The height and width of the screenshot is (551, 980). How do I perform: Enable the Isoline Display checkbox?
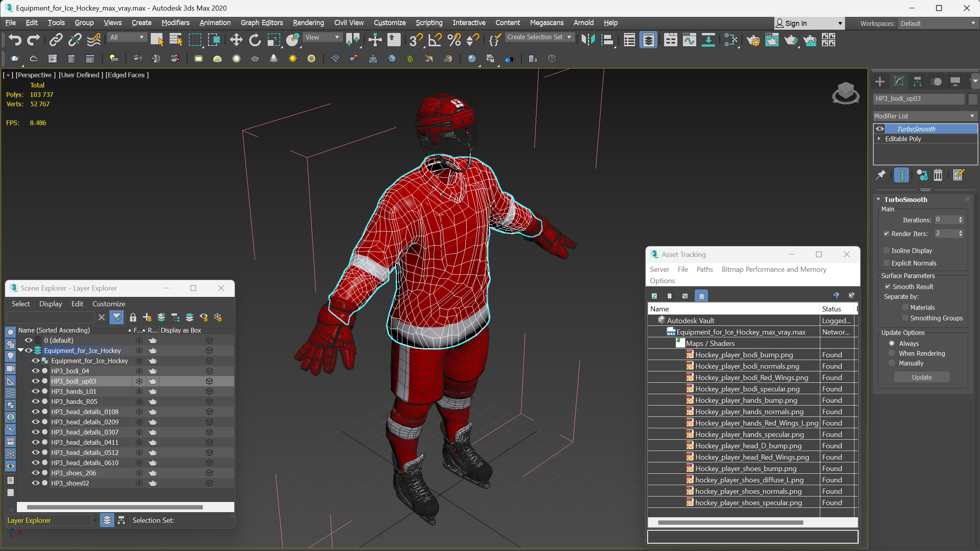tap(886, 250)
